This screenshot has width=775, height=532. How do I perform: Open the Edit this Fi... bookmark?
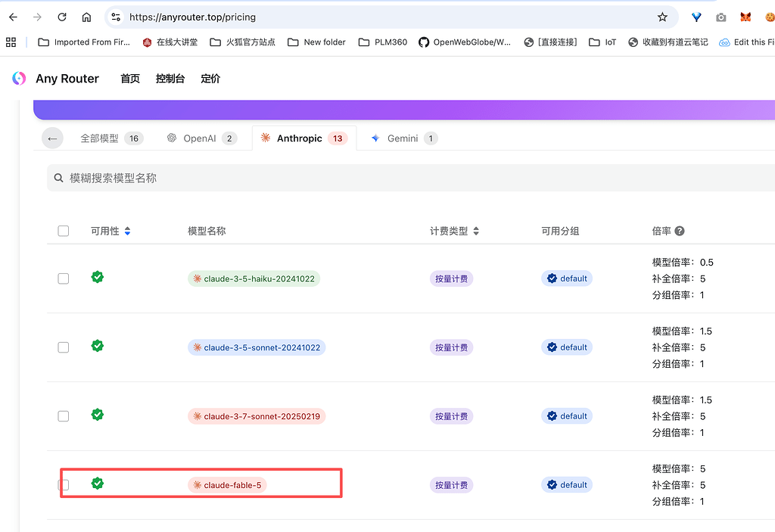point(747,42)
